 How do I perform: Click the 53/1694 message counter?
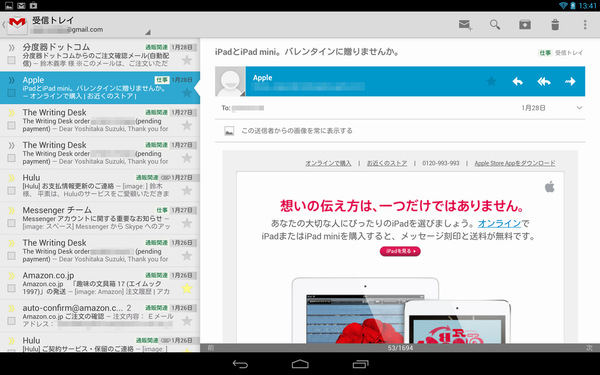tap(400, 348)
